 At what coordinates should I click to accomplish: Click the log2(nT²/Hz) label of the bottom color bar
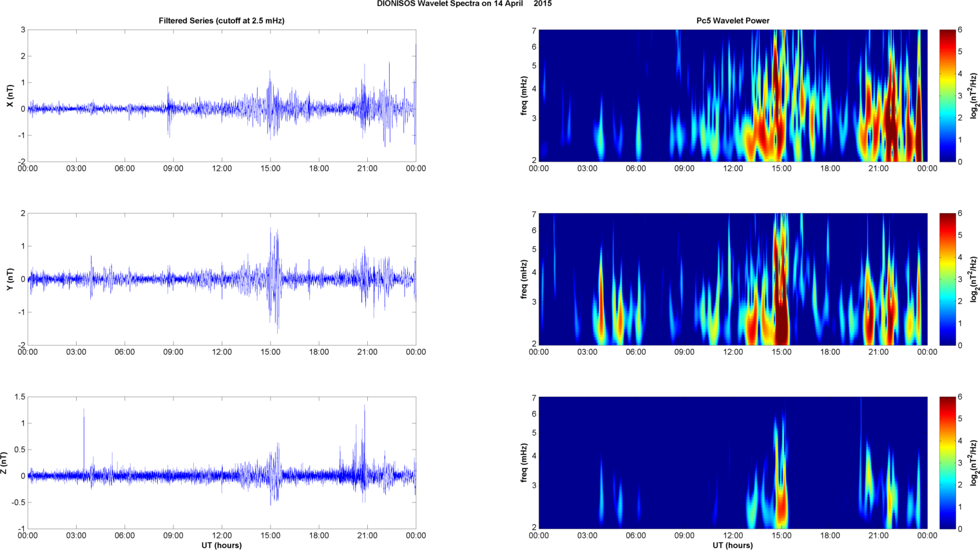(974, 463)
